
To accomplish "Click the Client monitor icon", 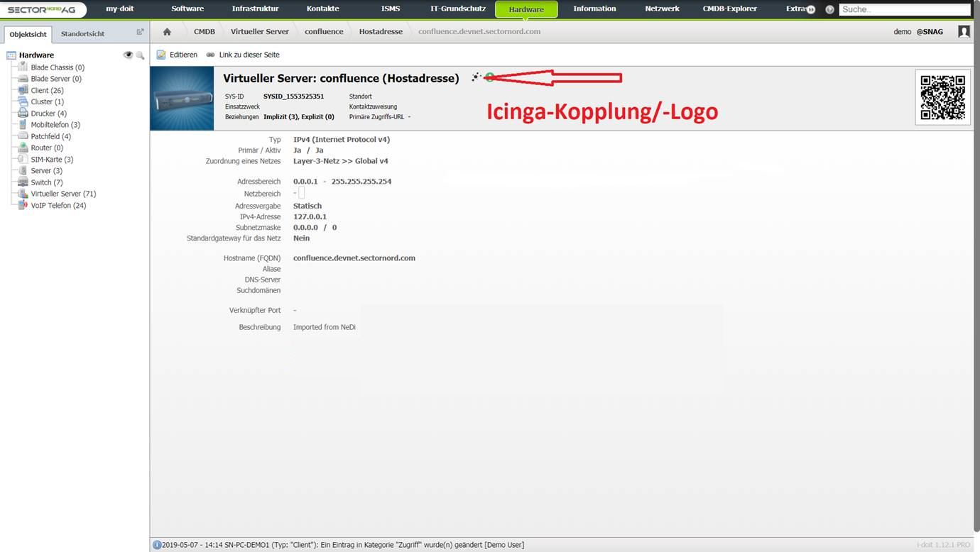I will (x=23, y=90).
